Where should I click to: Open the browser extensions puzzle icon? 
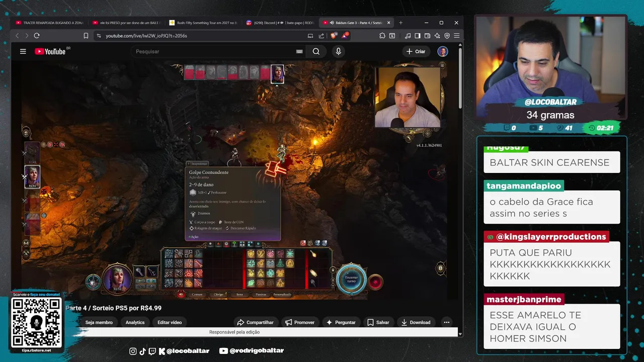(x=382, y=36)
